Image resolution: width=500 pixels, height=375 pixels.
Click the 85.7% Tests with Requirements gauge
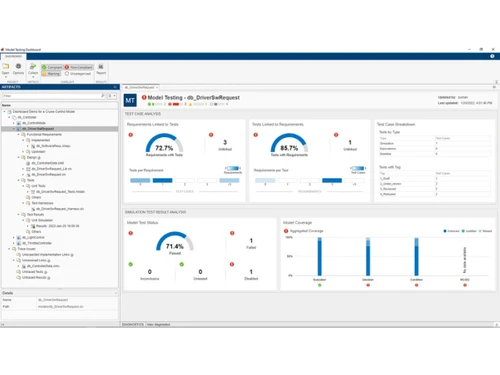coord(289,144)
